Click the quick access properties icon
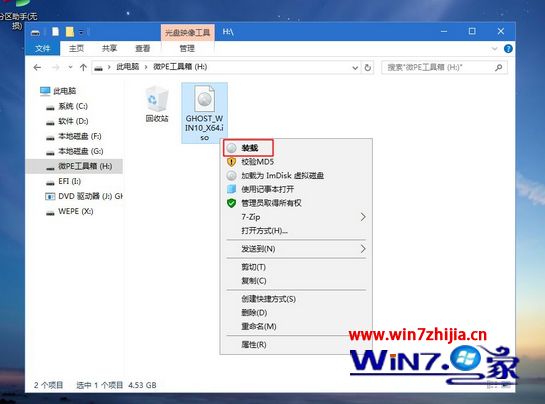This screenshot has width=545, height=404. click(x=55, y=32)
